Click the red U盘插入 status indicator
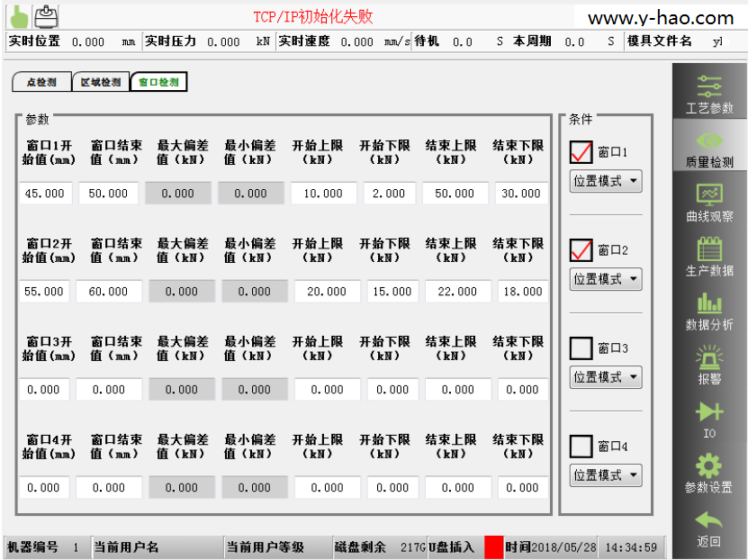 tap(493, 546)
